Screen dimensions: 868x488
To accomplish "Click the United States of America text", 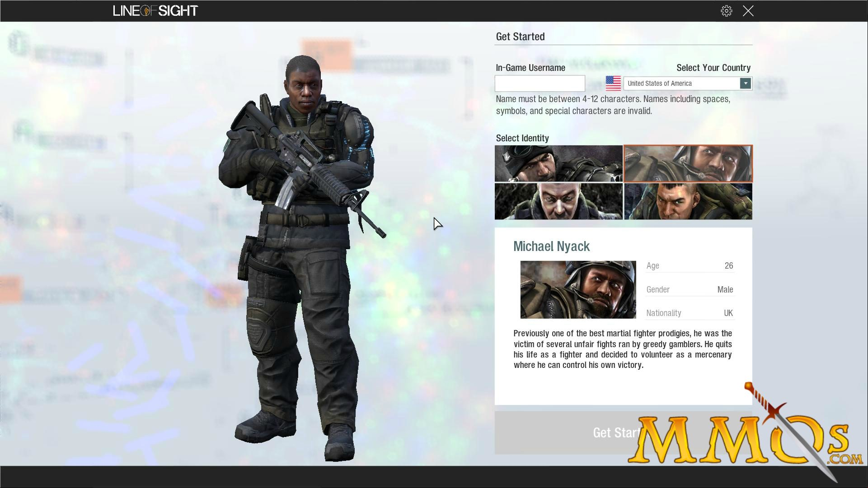I will [x=659, y=84].
